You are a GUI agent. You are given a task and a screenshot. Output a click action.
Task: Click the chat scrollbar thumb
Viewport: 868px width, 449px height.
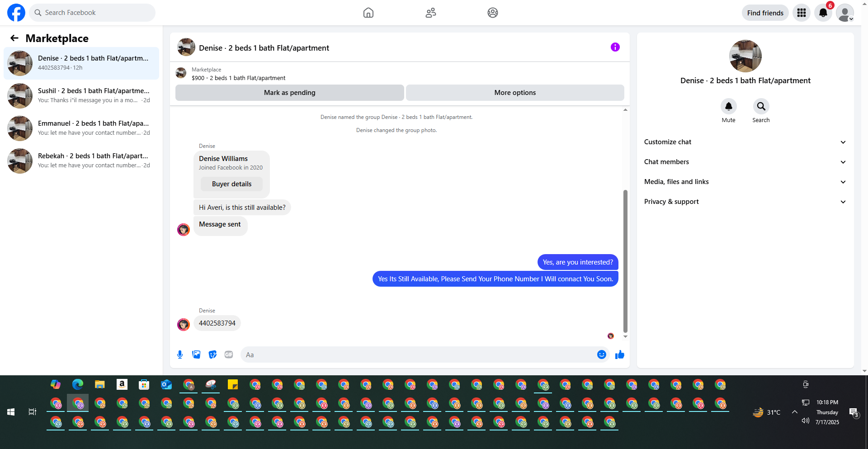click(625, 261)
